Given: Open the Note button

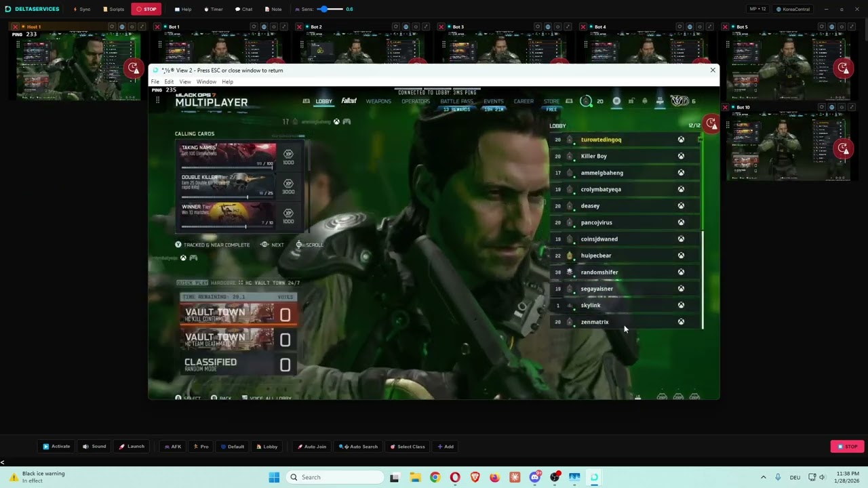Looking at the screenshot, I should point(273,9).
